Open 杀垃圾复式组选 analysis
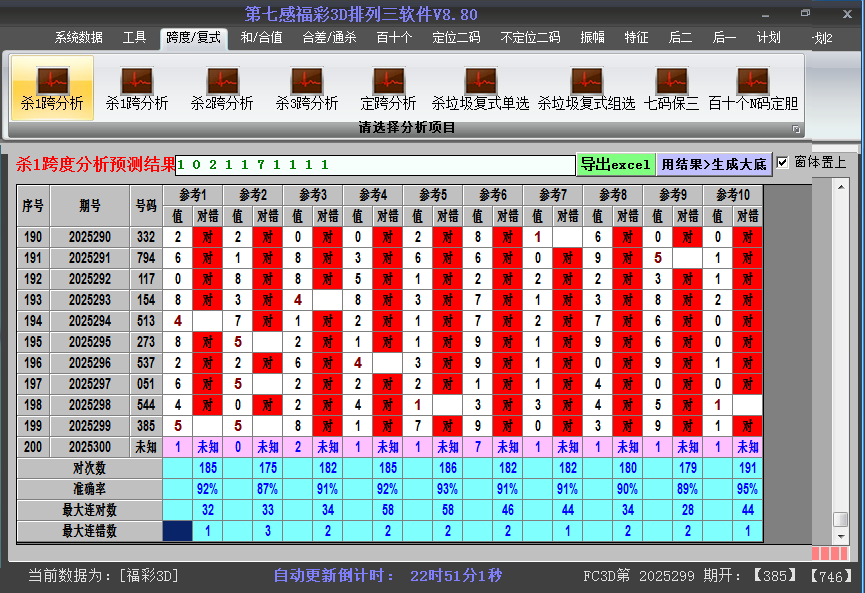This screenshot has height=593, width=865. click(586, 88)
